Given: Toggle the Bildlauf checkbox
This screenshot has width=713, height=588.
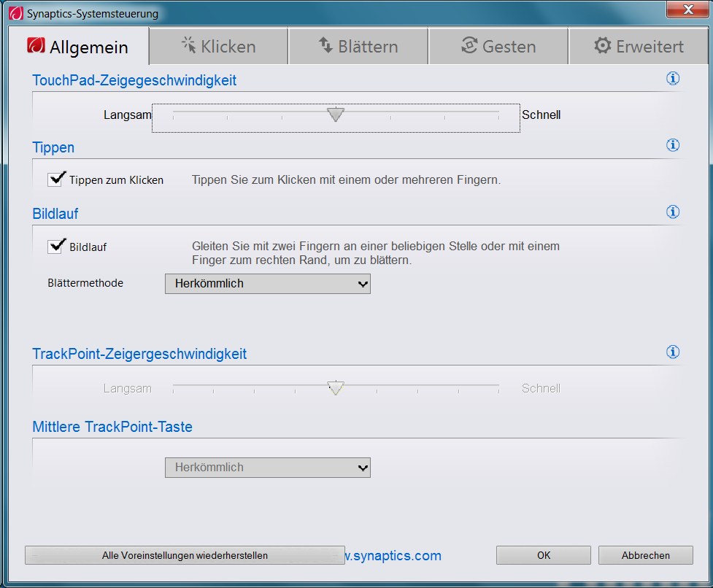Looking at the screenshot, I should point(55,247).
